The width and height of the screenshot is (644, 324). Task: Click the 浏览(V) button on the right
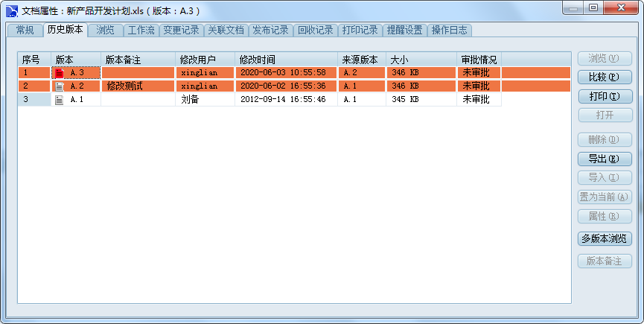point(605,58)
